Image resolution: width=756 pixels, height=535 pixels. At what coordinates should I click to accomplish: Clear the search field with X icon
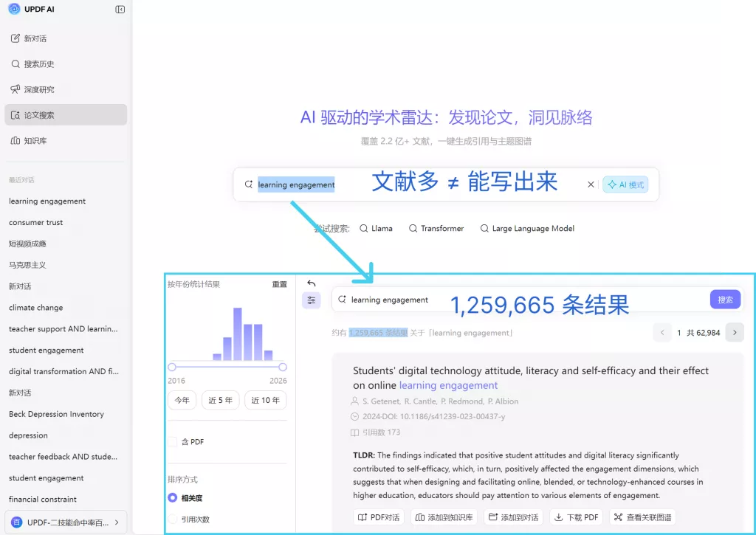[x=591, y=184]
